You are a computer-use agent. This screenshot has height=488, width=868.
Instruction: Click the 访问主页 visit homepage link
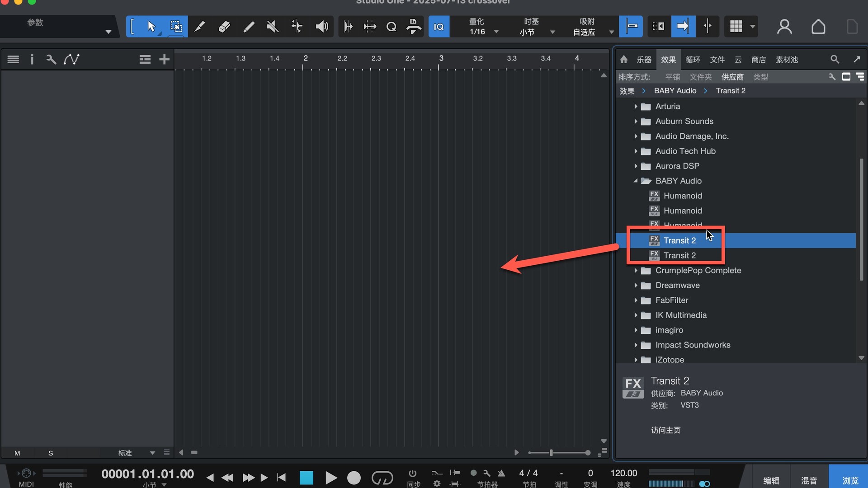click(x=665, y=430)
